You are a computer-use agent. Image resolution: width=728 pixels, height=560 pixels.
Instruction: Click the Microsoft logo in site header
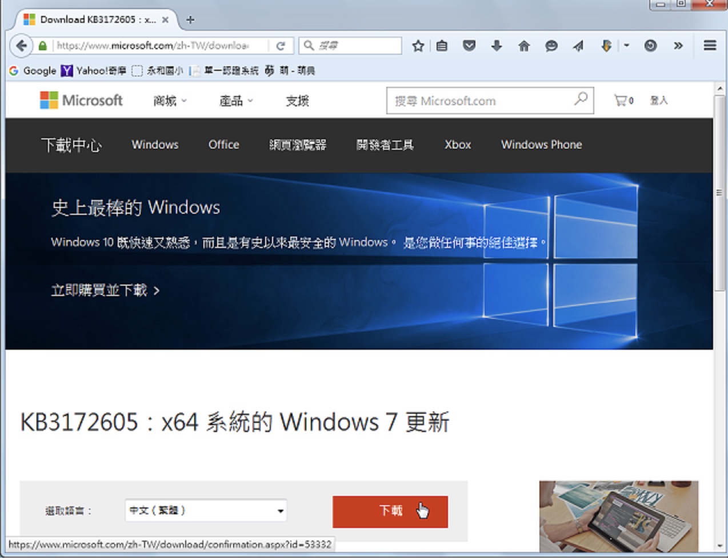tap(81, 101)
